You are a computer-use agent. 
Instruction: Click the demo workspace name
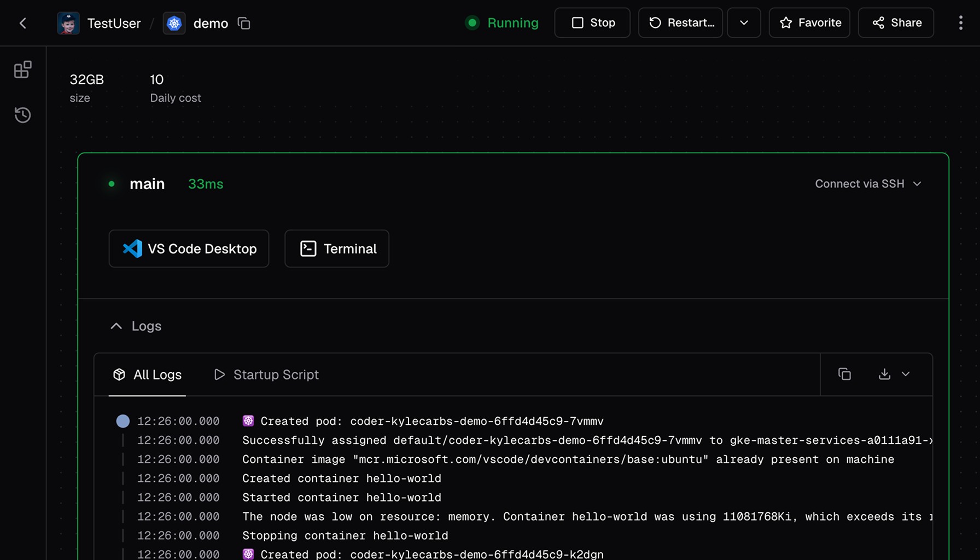click(x=211, y=23)
